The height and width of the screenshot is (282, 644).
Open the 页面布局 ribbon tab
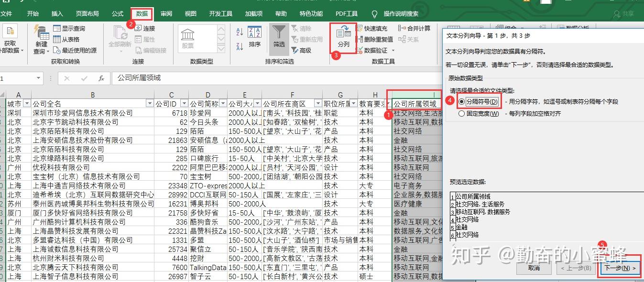[87, 14]
